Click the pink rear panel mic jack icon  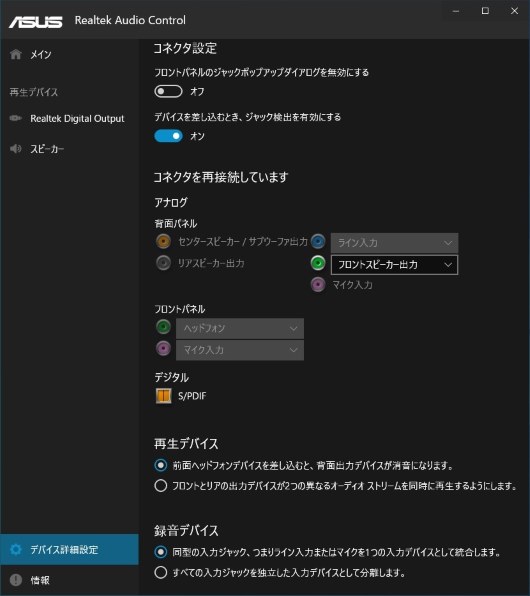pos(318,284)
